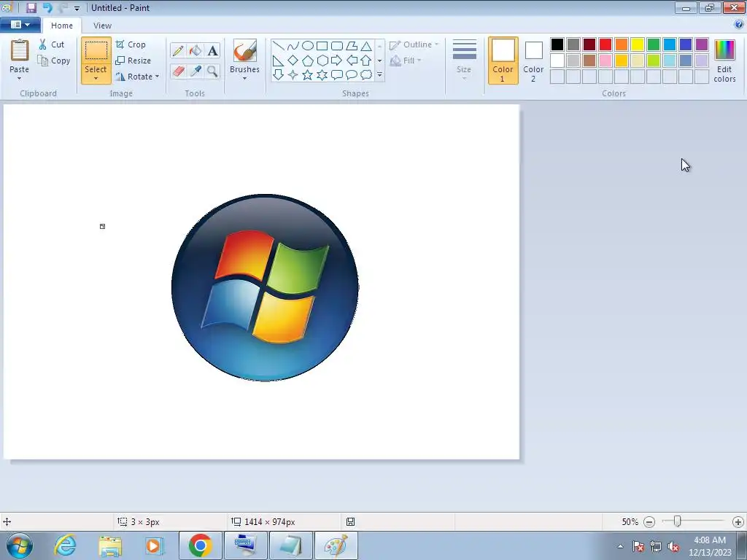Adjust the zoom slider thumb

click(677, 521)
